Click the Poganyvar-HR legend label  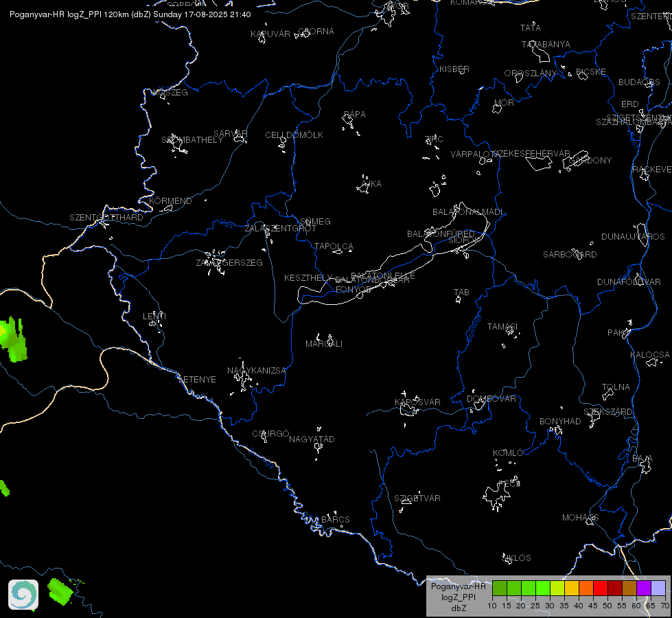(x=458, y=586)
